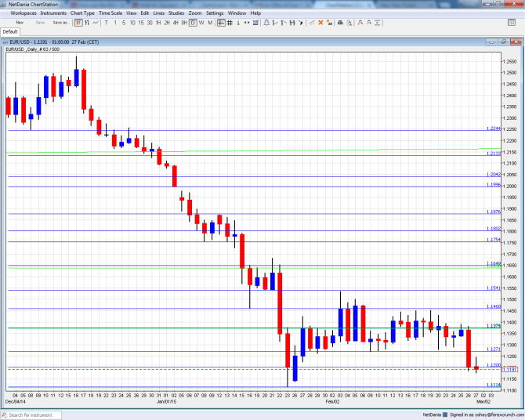
Task: Click the delete-all drawings icon
Action: [x=329, y=23]
